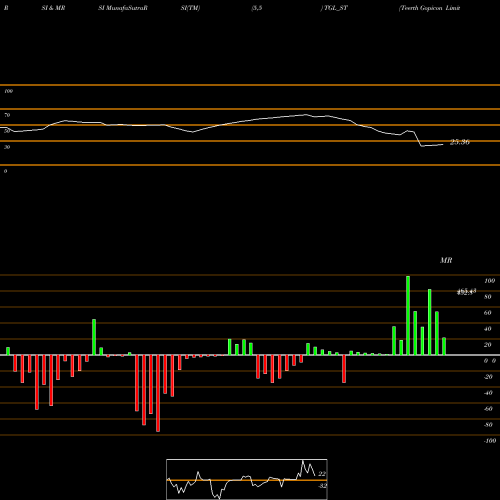Click the tallest green MR bar
Image resolution: width=500 pixels, height=500 pixels.
[408, 315]
